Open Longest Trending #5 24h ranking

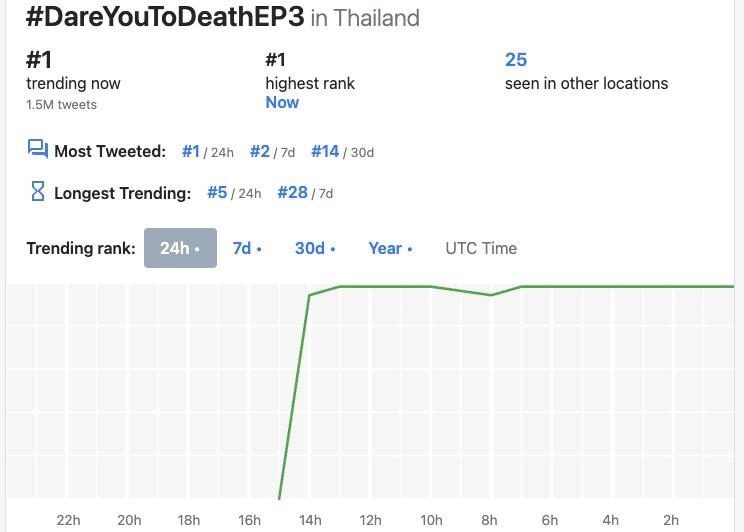point(217,192)
